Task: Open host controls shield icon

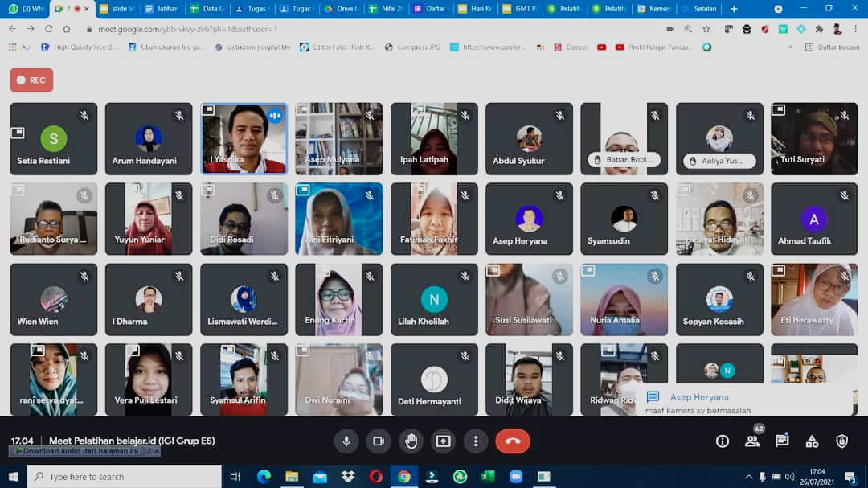Action: pyautogui.click(x=841, y=441)
